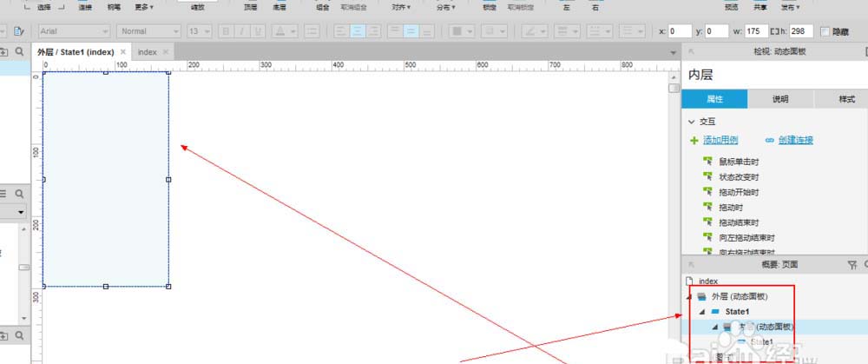
Task: Open the 说明 notes tab
Action: [x=780, y=99]
